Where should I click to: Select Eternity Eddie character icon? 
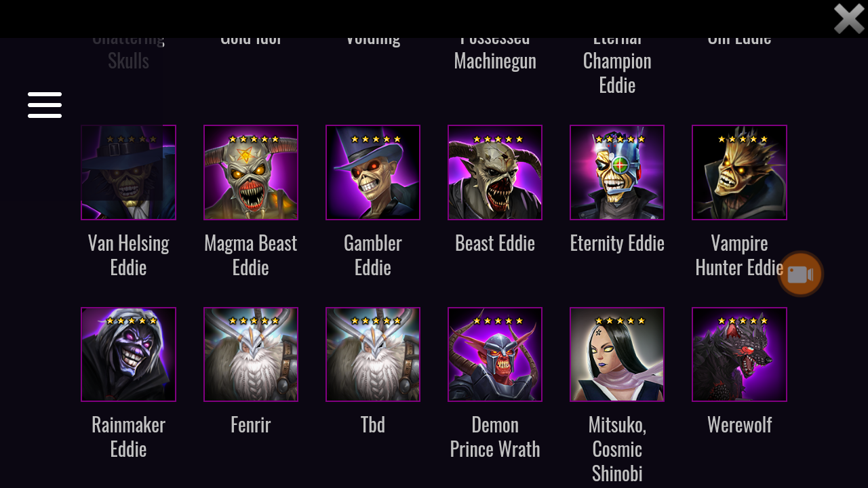(x=617, y=172)
